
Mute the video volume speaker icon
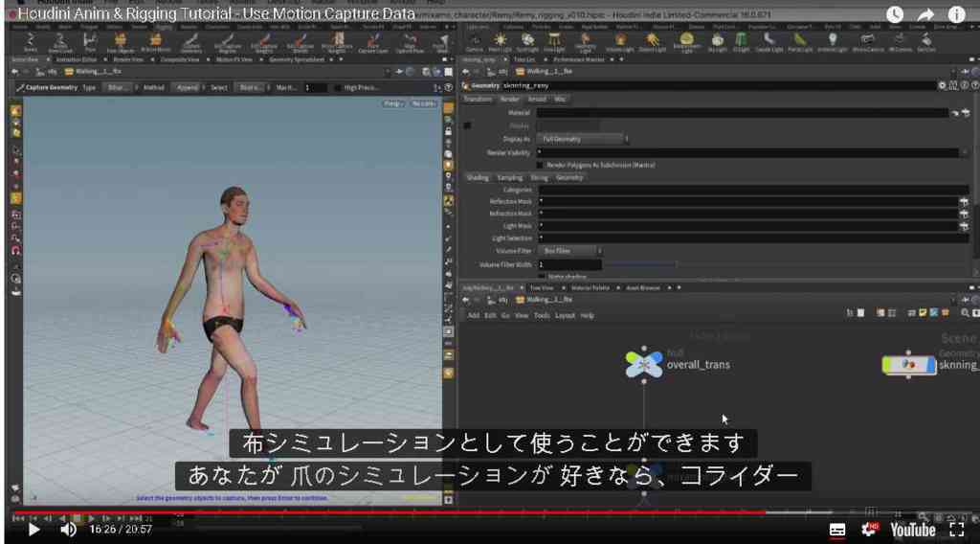(x=68, y=530)
